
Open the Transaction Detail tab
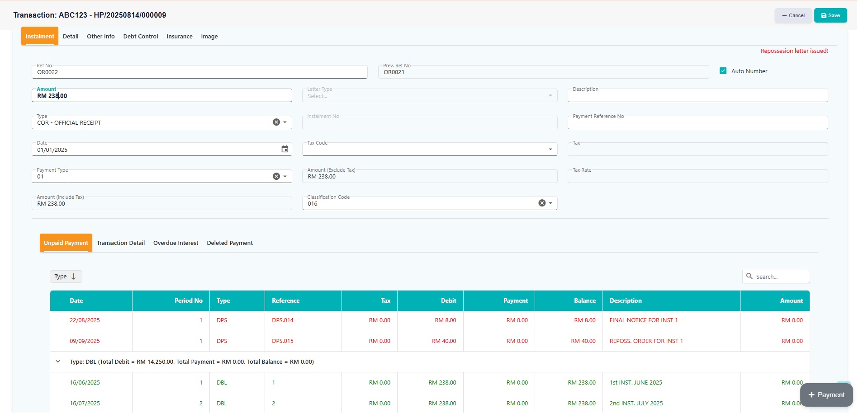pos(121,243)
